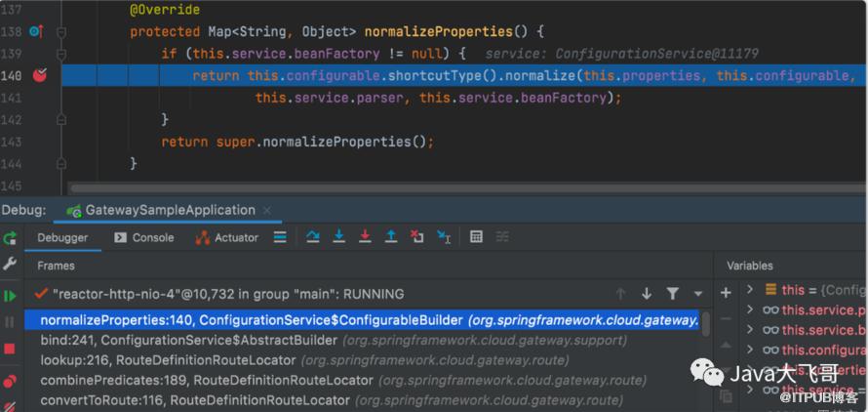Open View Breakpoints double red dots icon
This screenshot has height=412, width=868.
click(x=10, y=380)
